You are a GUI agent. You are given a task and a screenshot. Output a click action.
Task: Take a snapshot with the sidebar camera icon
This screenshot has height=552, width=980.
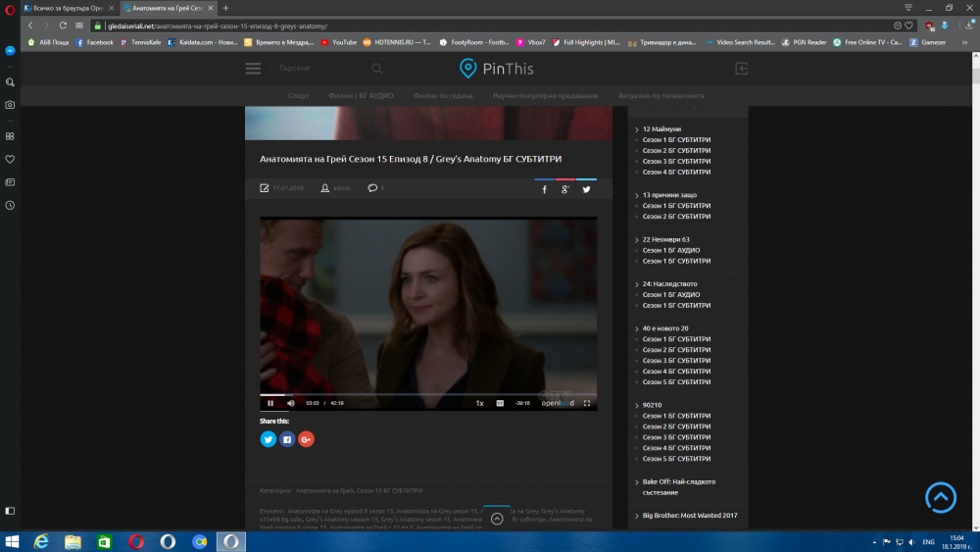click(x=10, y=104)
